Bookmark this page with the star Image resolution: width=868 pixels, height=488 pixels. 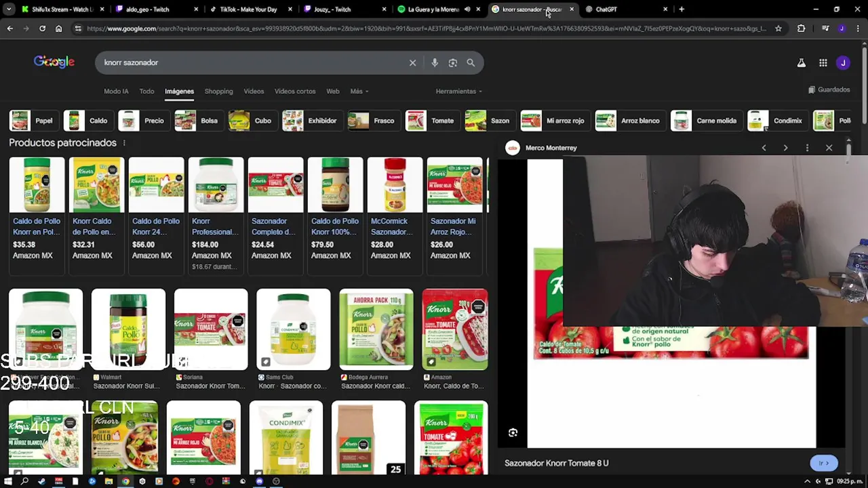tap(778, 28)
